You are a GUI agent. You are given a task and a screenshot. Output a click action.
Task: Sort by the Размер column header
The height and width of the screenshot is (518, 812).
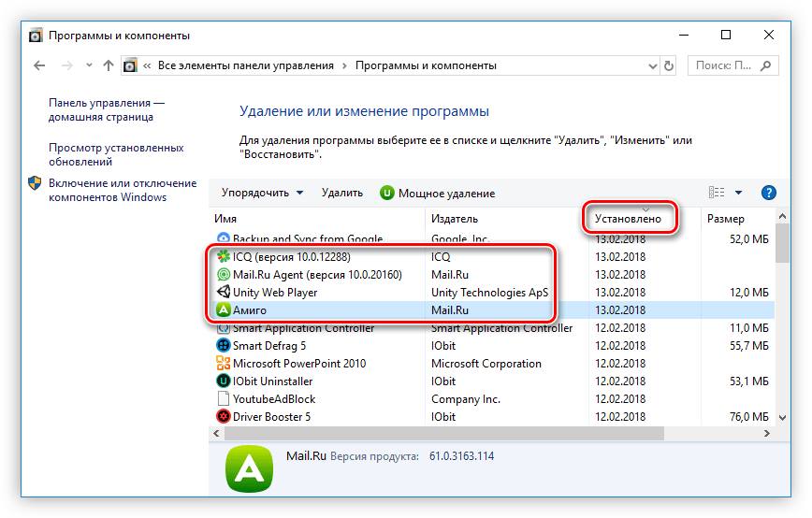coord(726,219)
